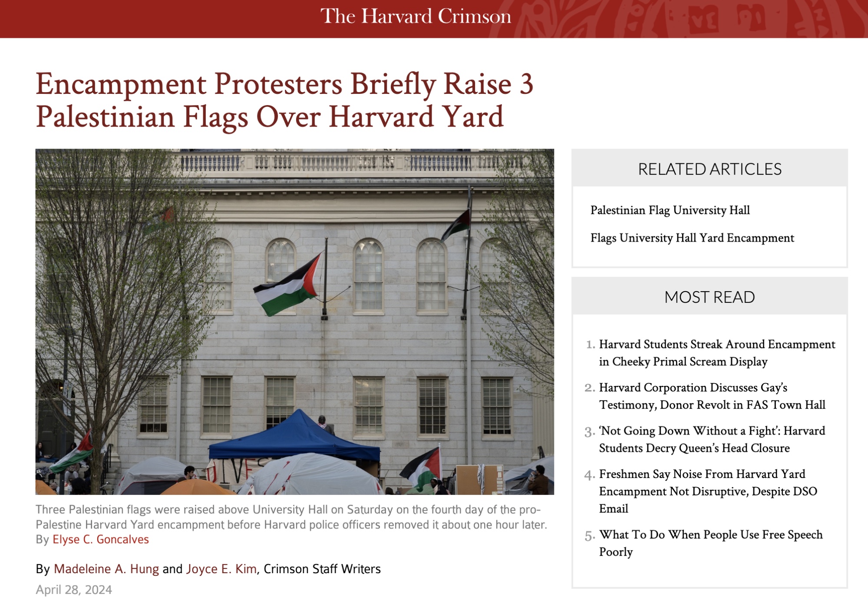Click number 1 in Most Read list
This screenshot has height=604, width=868.
pyautogui.click(x=590, y=345)
